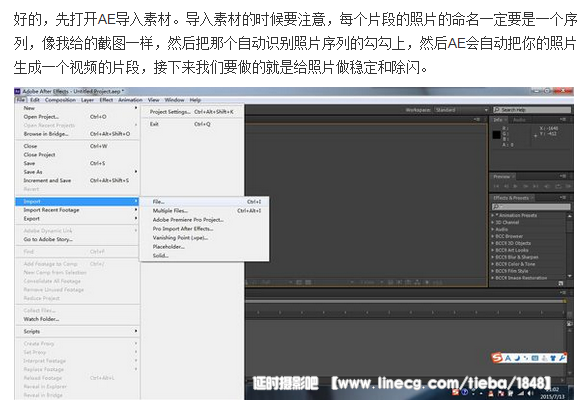Click the magnifier icon in Search Help
The height and width of the screenshot is (400, 586).
[x=497, y=110]
